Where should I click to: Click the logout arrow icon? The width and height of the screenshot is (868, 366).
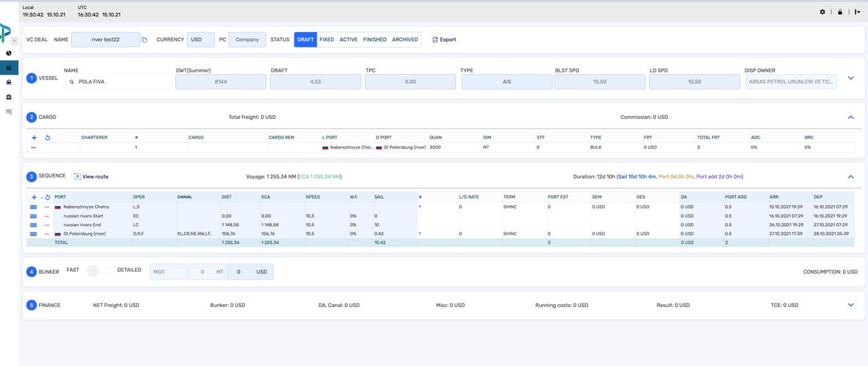pyautogui.click(x=857, y=12)
